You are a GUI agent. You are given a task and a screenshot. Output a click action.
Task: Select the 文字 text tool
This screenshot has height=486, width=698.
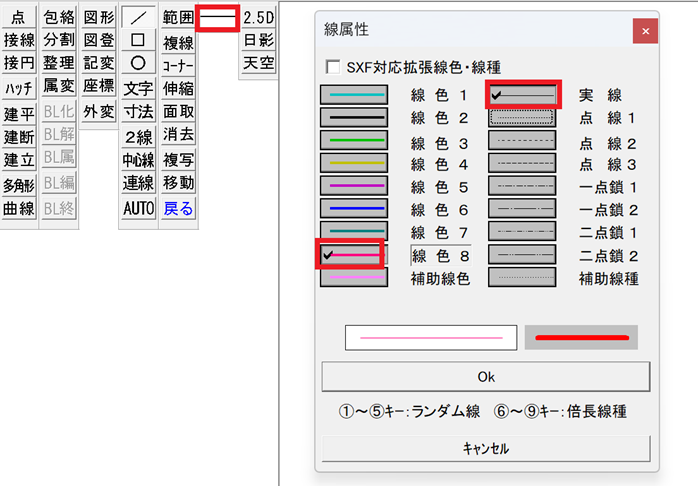tap(138, 88)
